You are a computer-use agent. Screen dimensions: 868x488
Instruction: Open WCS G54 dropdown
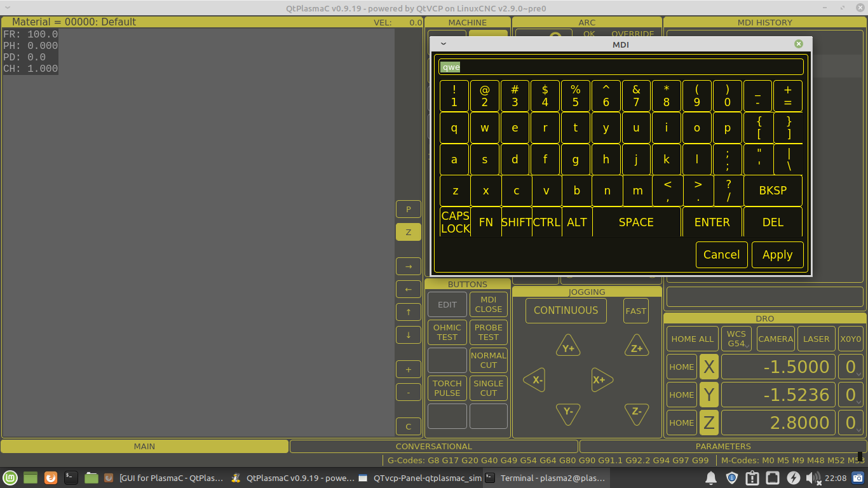736,339
